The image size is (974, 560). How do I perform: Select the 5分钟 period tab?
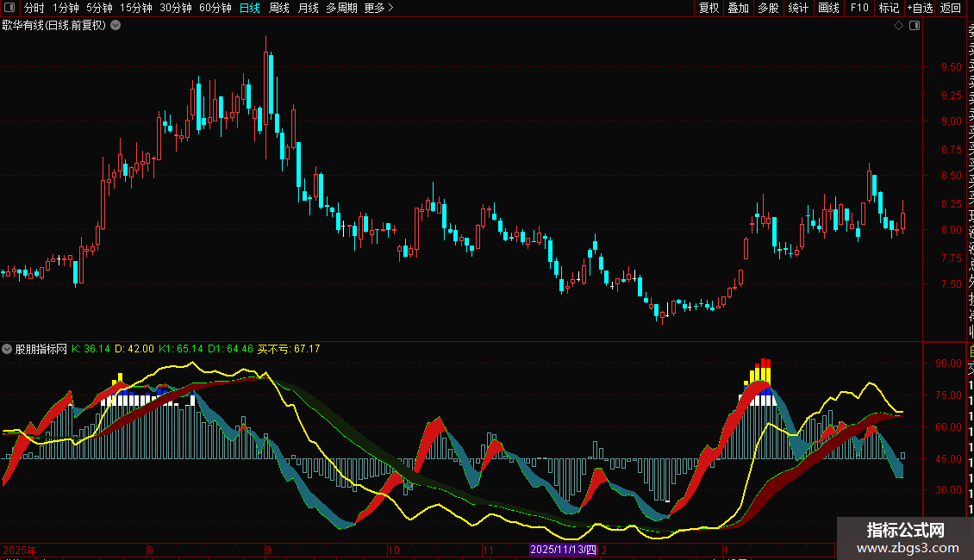[99, 8]
